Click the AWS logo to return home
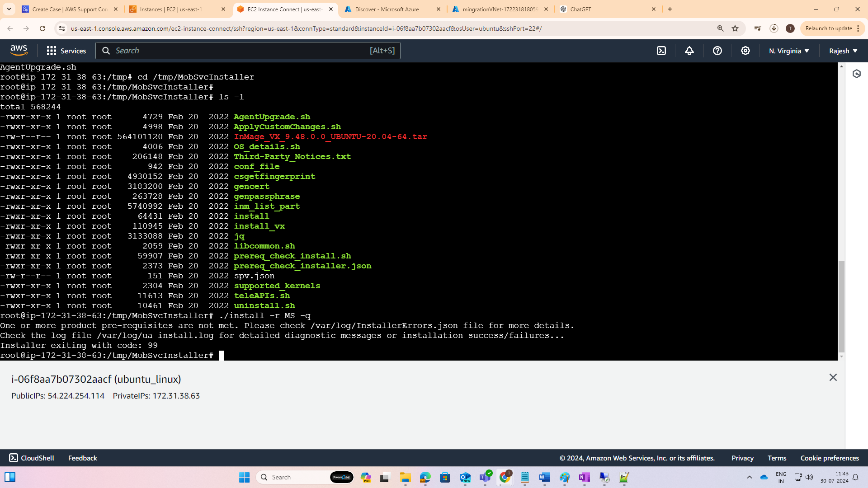Screen dimensions: 868x488 tap(19, 51)
